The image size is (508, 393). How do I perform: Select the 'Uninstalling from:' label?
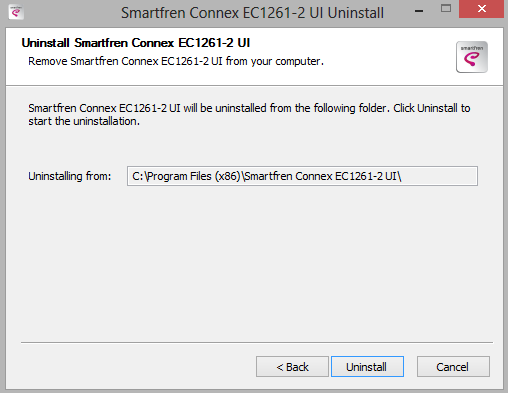(69, 176)
